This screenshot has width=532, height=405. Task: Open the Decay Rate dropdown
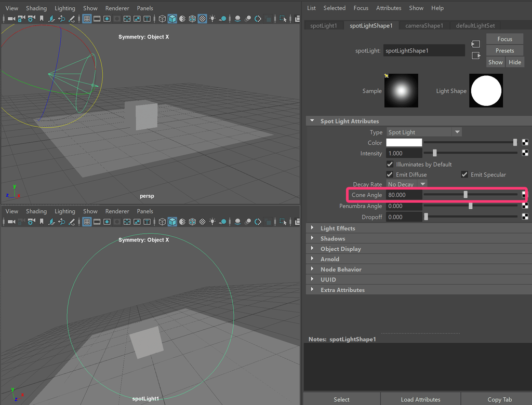tap(406, 184)
